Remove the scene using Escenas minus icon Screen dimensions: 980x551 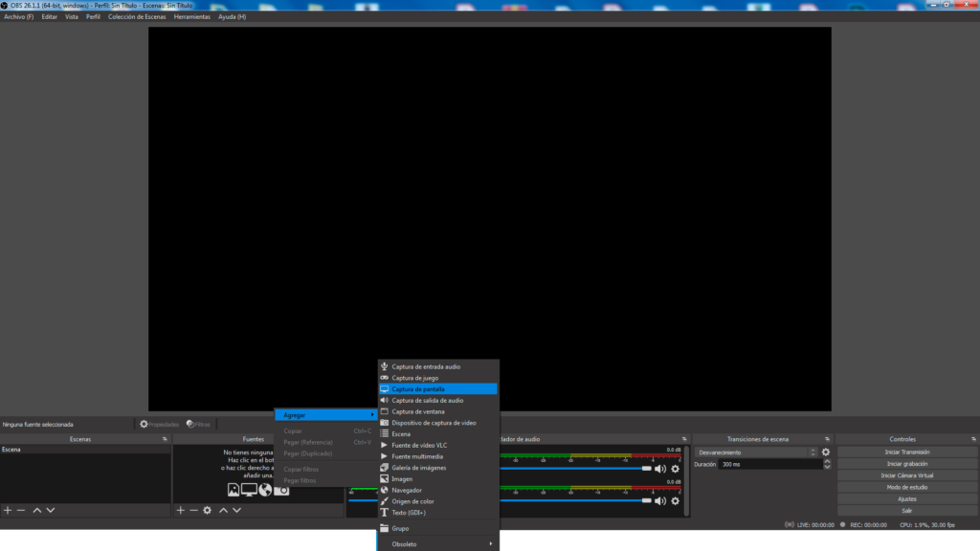point(21,511)
